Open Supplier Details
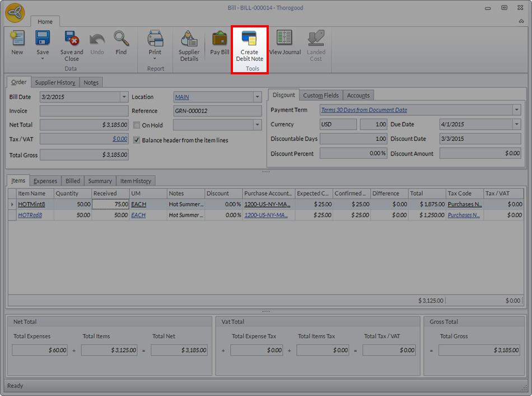 (189, 45)
